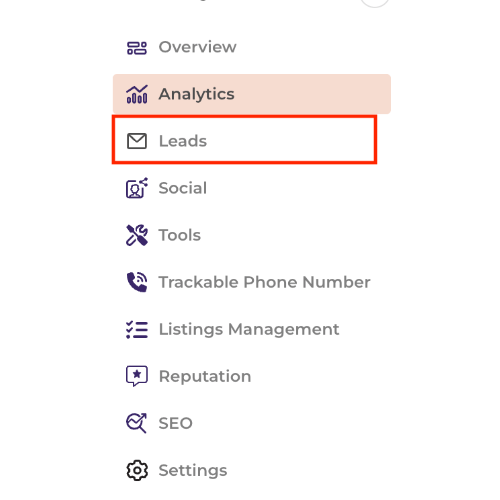The image size is (500, 500).
Task: Click the Leads envelope icon
Action: coord(137,141)
